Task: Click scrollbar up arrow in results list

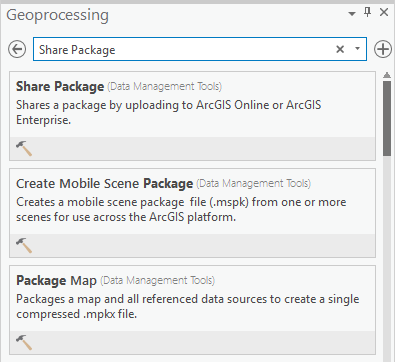Action: [x=387, y=75]
